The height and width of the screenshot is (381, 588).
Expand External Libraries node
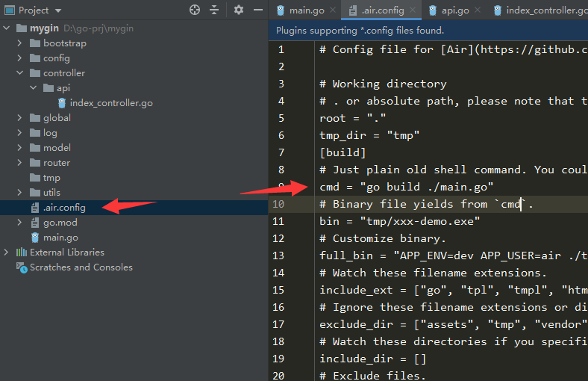[x=7, y=253]
